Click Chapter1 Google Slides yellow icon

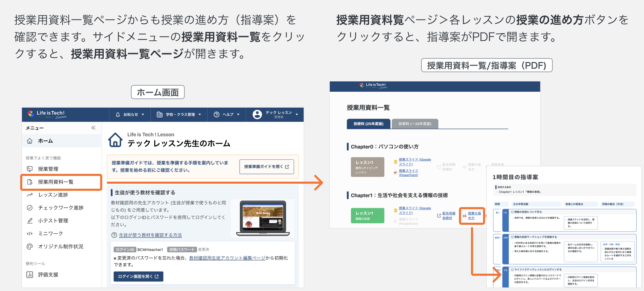pos(396,210)
